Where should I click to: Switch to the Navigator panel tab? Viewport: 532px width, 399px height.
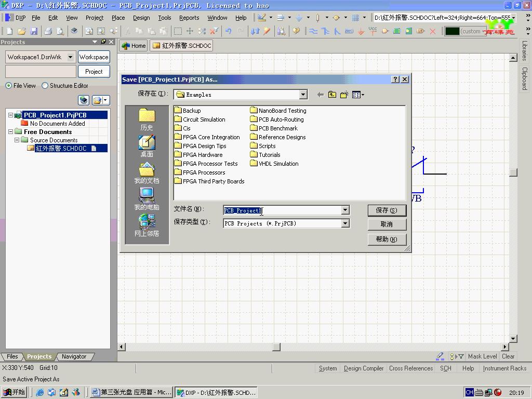tap(74, 356)
